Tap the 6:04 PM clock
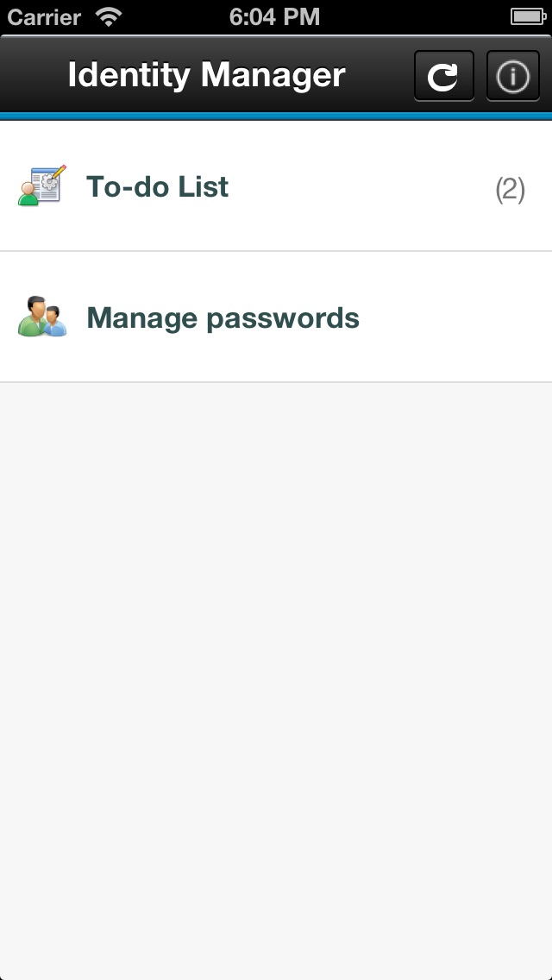This screenshot has width=552, height=980. (274, 16)
